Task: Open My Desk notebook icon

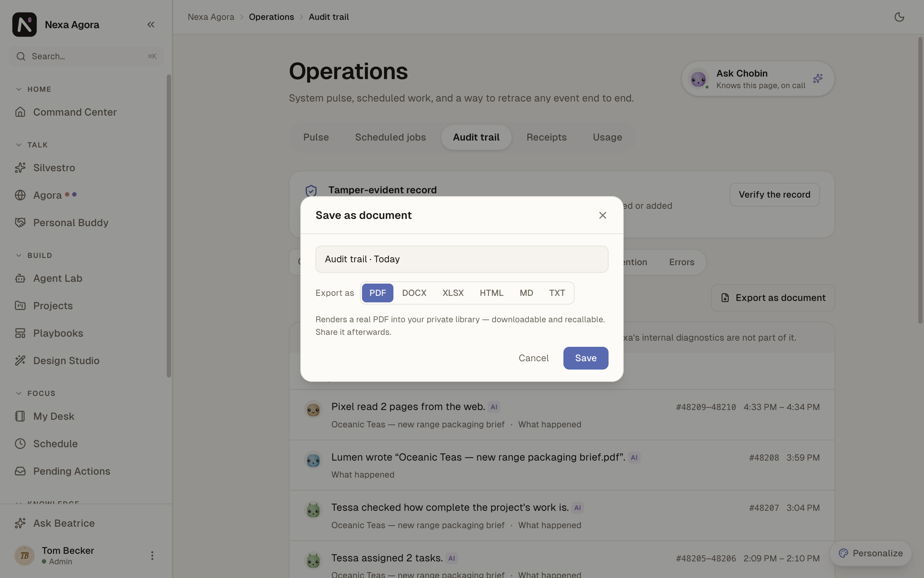Action: click(20, 416)
